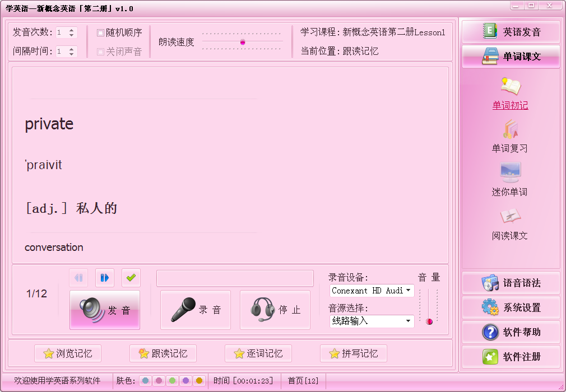Click the 间隔时间 value field
Image resolution: width=566 pixels, height=392 pixels.
point(62,52)
